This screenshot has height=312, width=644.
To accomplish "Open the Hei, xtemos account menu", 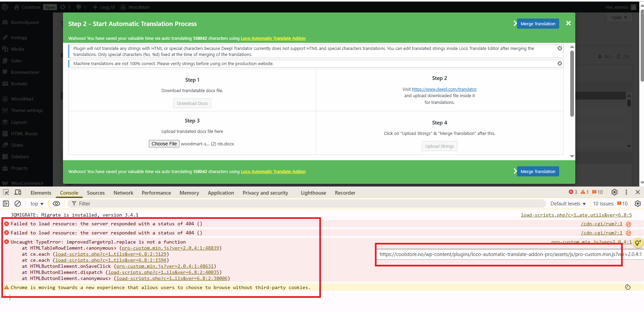I will tap(621, 7).
